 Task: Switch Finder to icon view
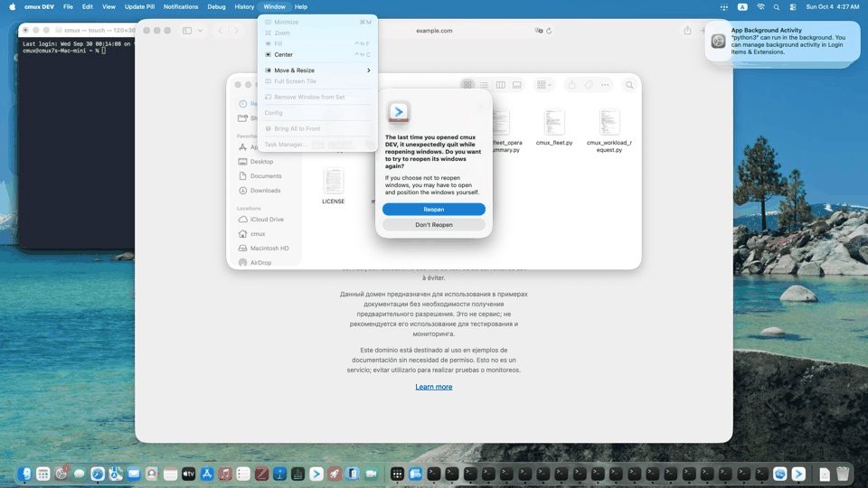click(467, 85)
